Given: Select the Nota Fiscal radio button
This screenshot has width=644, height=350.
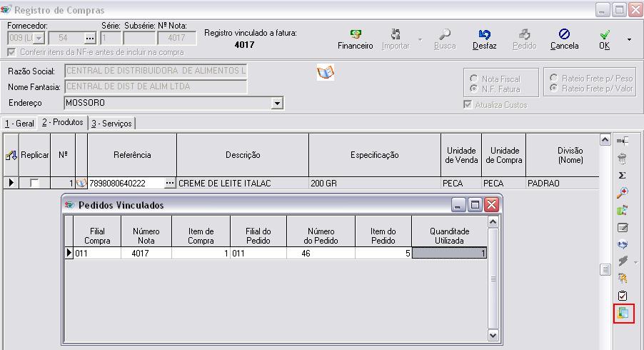Looking at the screenshot, I should tap(473, 79).
